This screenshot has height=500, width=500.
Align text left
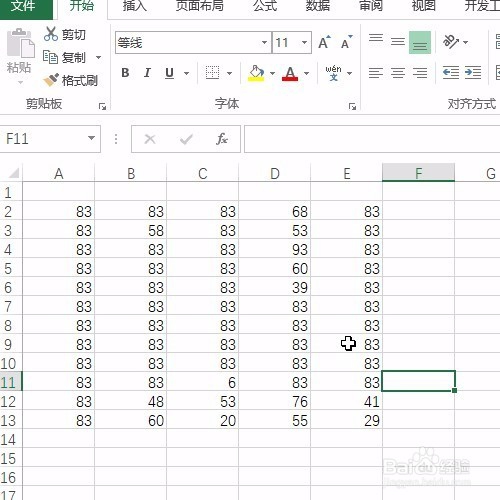376,73
